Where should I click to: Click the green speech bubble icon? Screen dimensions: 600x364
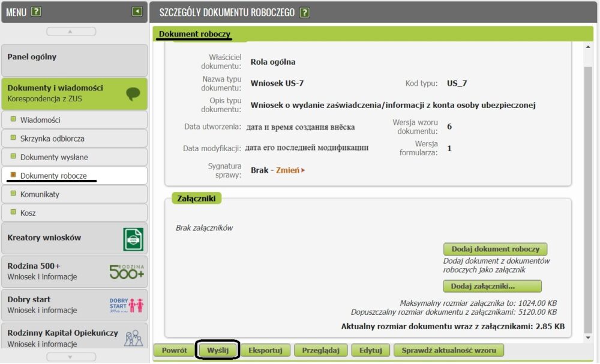pos(133,94)
